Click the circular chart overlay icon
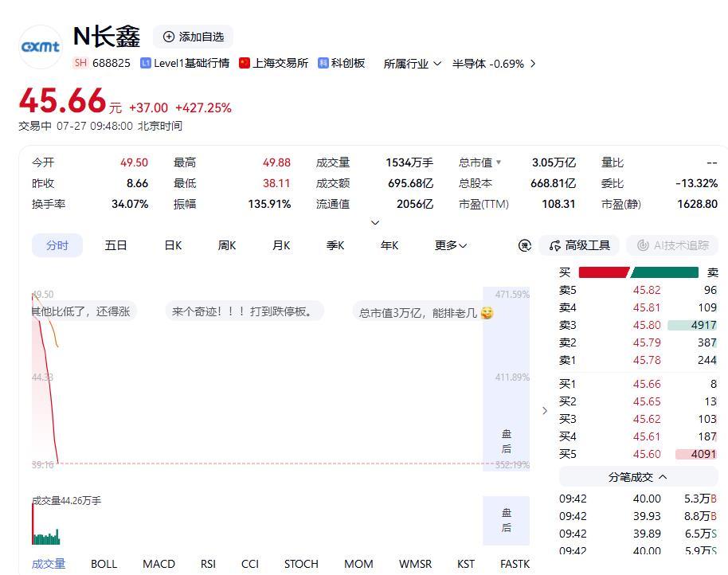Viewport: 728px width, 575px height. (525, 245)
